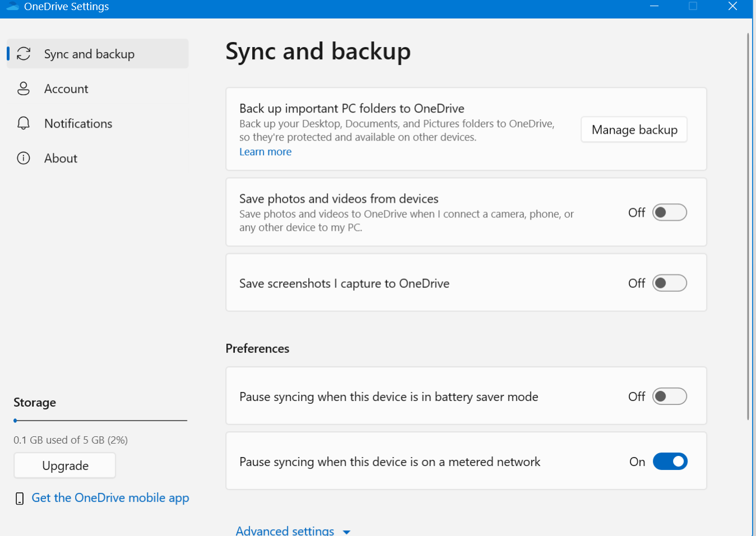This screenshot has height=536, width=756.
Task: Enable saving photos and videos from devices
Action: point(670,212)
